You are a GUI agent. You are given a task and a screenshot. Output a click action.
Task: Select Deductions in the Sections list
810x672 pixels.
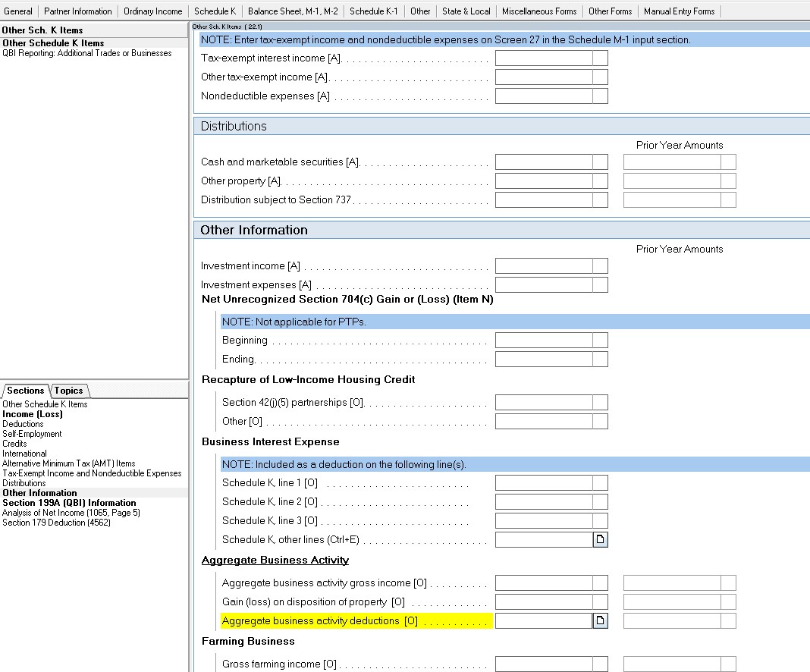[23, 424]
